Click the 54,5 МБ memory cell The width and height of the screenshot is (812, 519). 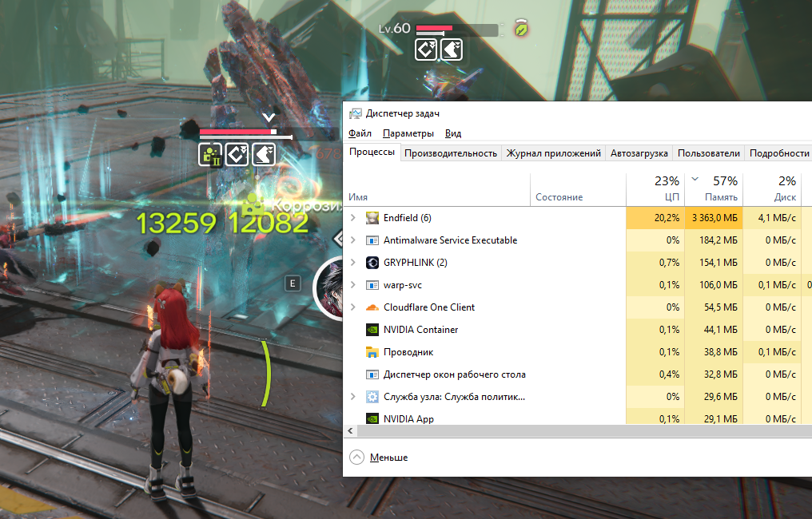click(714, 307)
